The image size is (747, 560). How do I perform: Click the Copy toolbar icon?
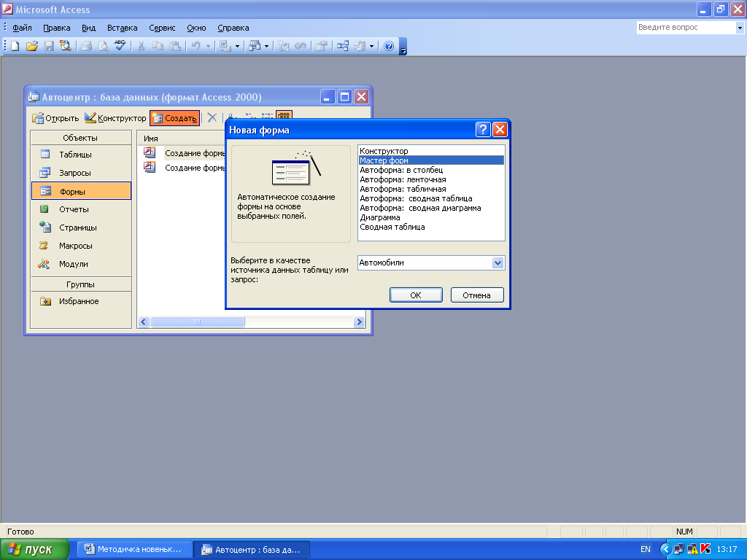click(x=158, y=46)
